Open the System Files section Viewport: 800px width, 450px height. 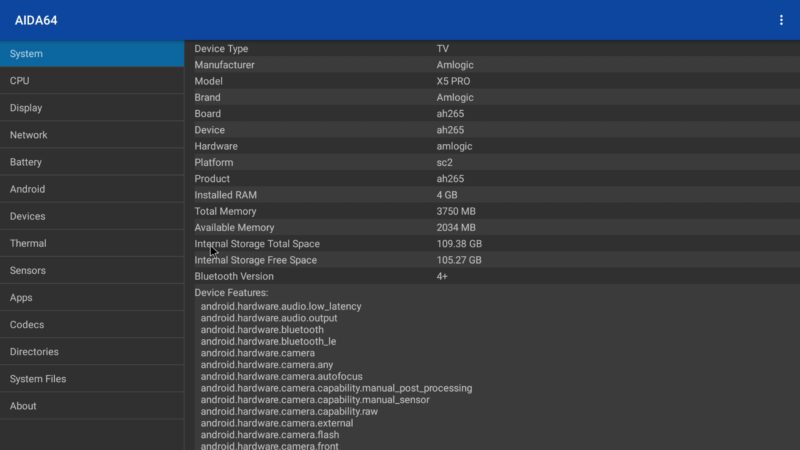pyautogui.click(x=92, y=378)
